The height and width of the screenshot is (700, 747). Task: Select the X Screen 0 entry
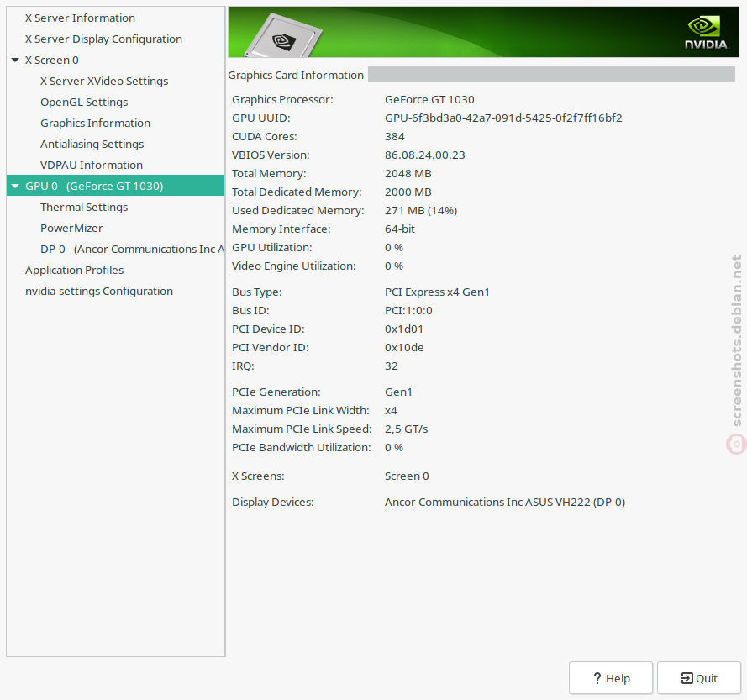pos(52,60)
